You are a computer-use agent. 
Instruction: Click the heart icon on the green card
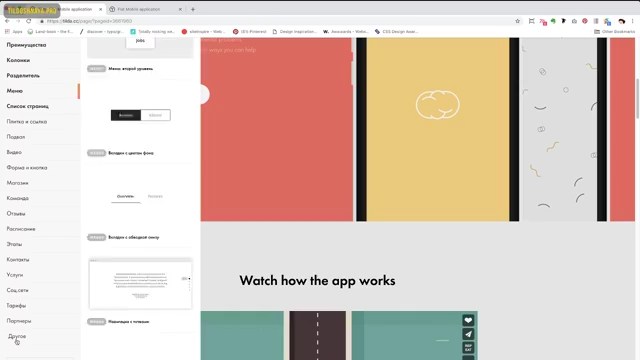point(468,320)
